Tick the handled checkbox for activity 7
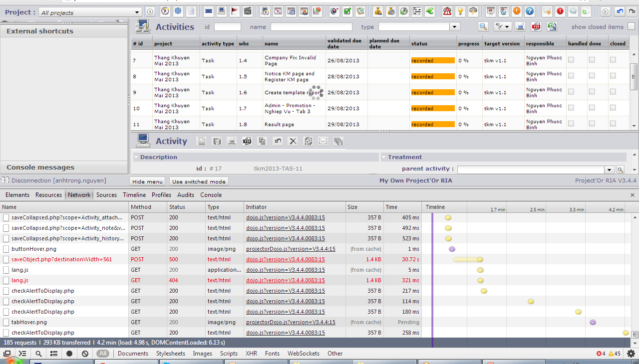The height and width of the screenshot is (364, 639). pyautogui.click(x=571, y=60)
